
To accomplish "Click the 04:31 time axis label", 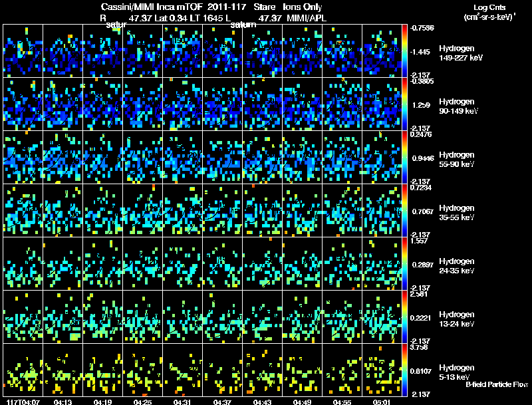I will pyautogui.click(x=182, y=402).
